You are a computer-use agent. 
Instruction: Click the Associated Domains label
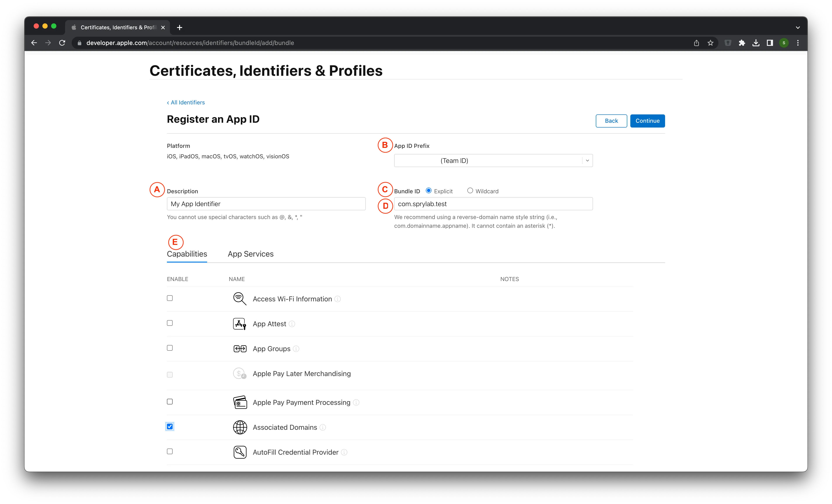pos(285,428)
